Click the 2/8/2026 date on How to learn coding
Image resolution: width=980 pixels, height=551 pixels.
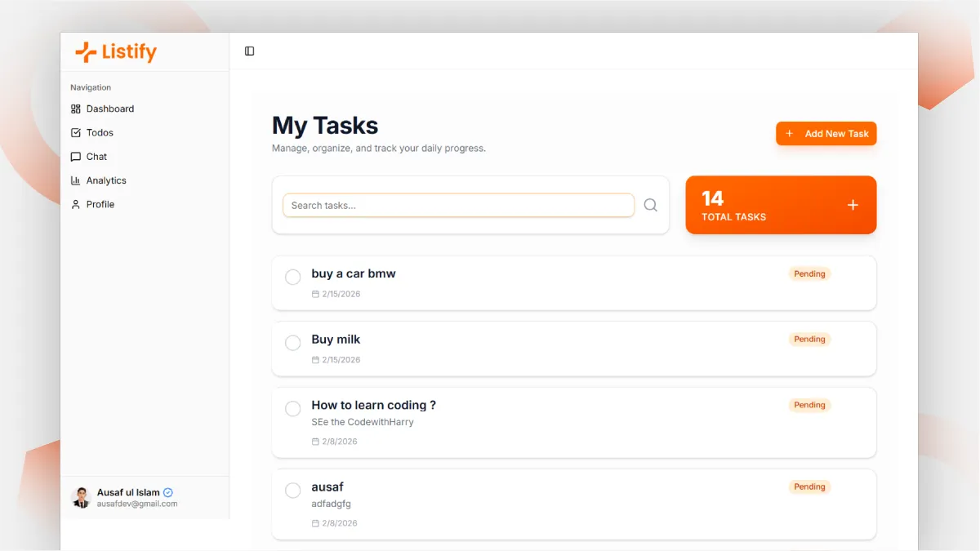(x=340, y=442)
